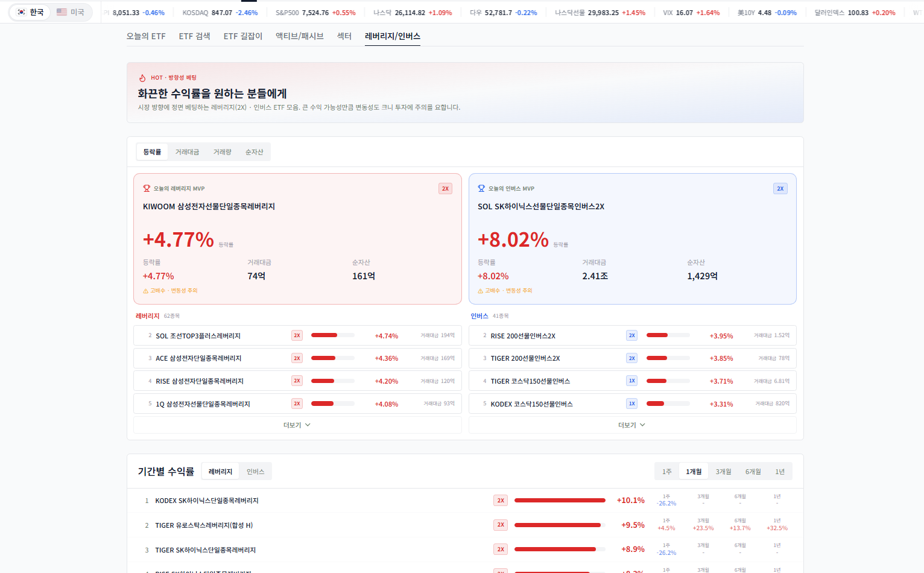Choose the 1년 period
The width and height of the screenshot is (924, 573).
tap(780, 472)
